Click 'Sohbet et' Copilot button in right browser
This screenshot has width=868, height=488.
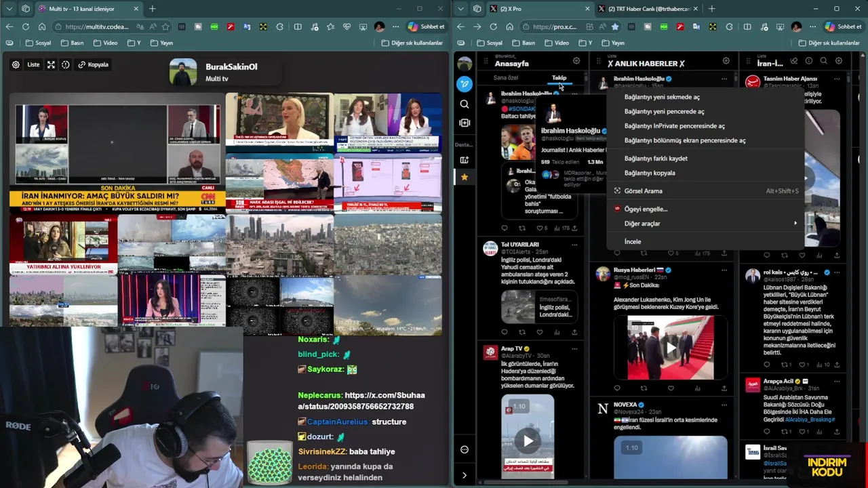click(x=843, y=26)
